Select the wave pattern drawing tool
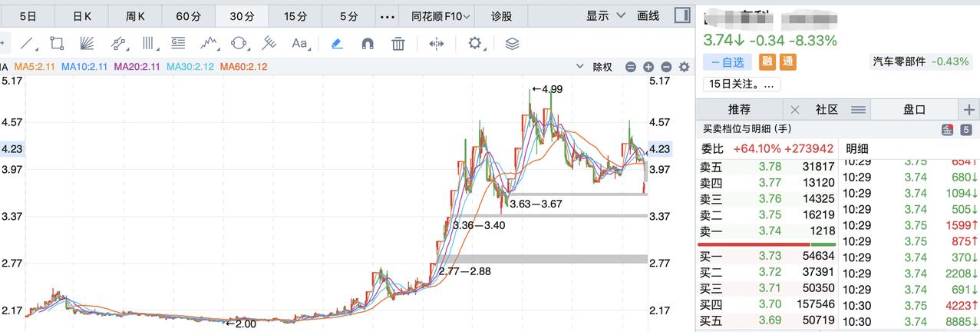 point(210,43)
